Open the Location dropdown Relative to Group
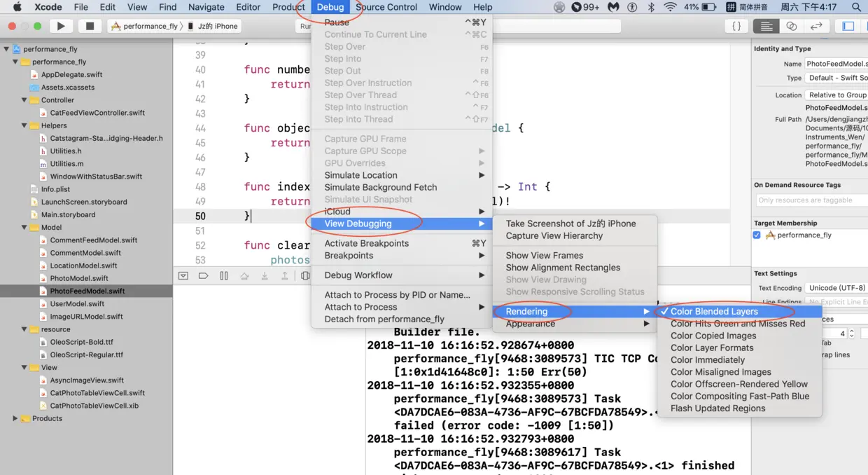 836,95
